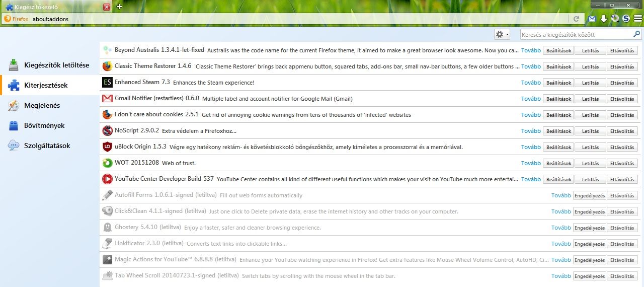
Task: Open Beállítások for I don't care about cookies
Action: tap(558, 115)
